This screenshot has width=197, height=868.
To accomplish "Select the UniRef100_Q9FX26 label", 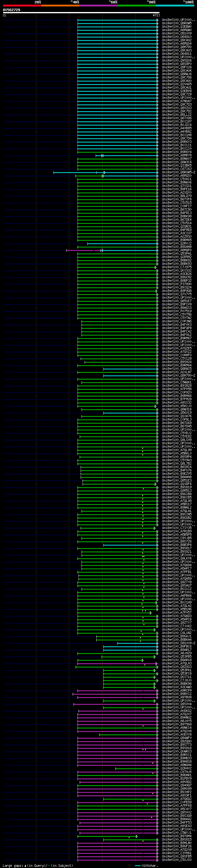I will coord(176,67).
